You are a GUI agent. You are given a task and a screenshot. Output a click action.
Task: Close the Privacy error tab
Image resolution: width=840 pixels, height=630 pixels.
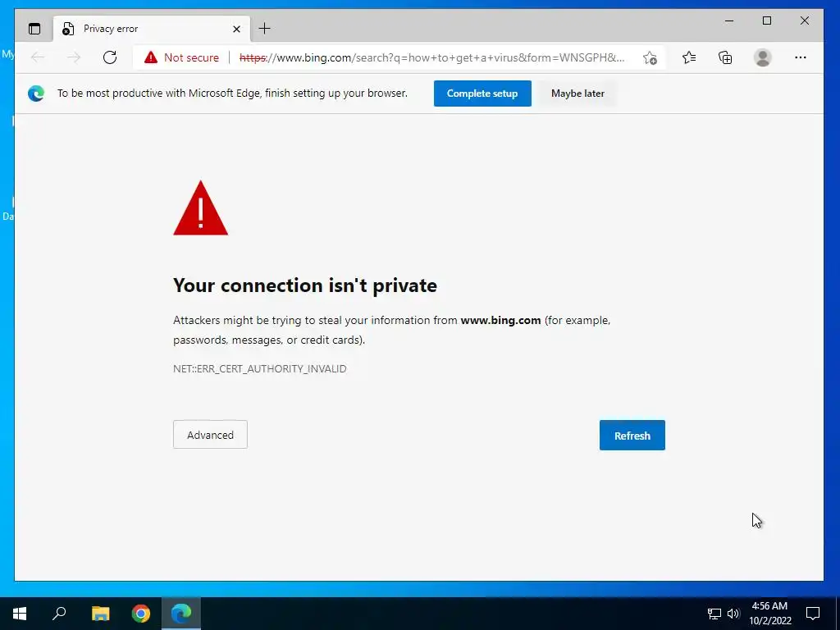coord(236,29)
